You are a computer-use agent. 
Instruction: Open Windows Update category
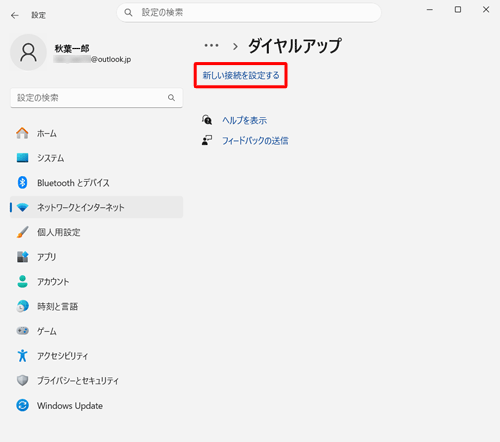[x=97, y=405]
